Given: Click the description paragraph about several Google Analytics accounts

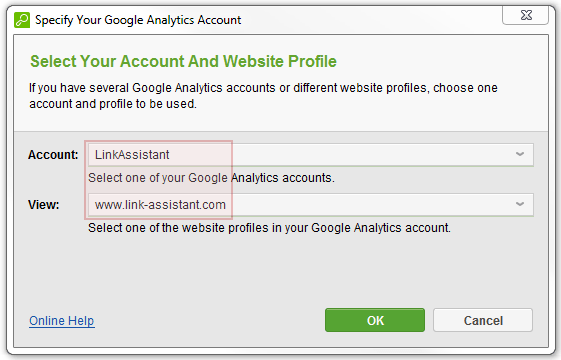Looking at the screenshot, I should pos(263,96).
